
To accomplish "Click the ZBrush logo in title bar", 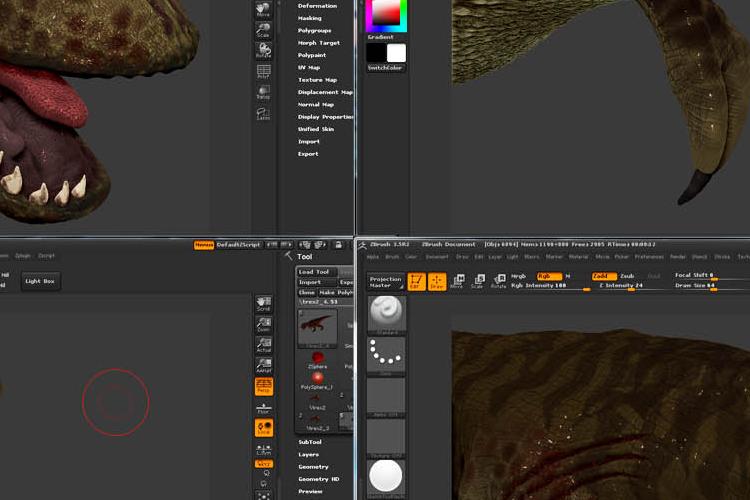I will (x=362, y=245).
